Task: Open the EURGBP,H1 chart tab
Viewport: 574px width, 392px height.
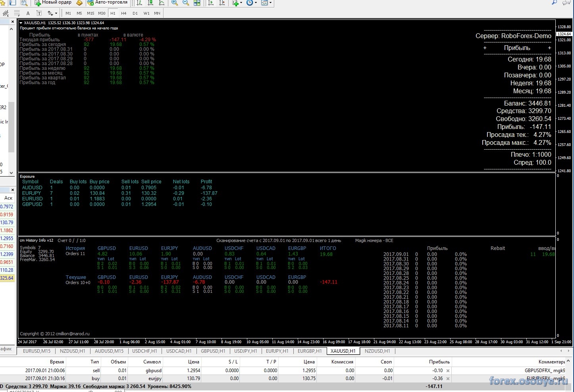Action: [310, 351]
